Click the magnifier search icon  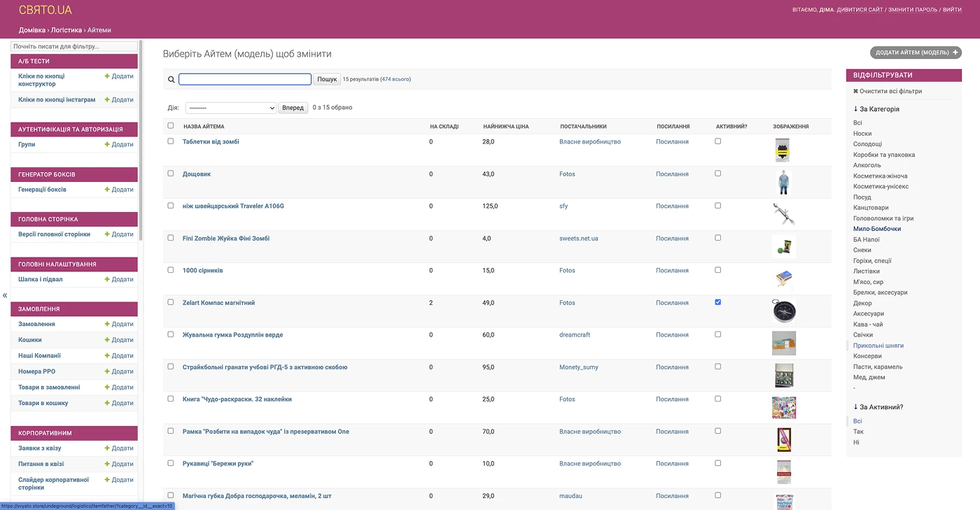[x=171, y=80]
